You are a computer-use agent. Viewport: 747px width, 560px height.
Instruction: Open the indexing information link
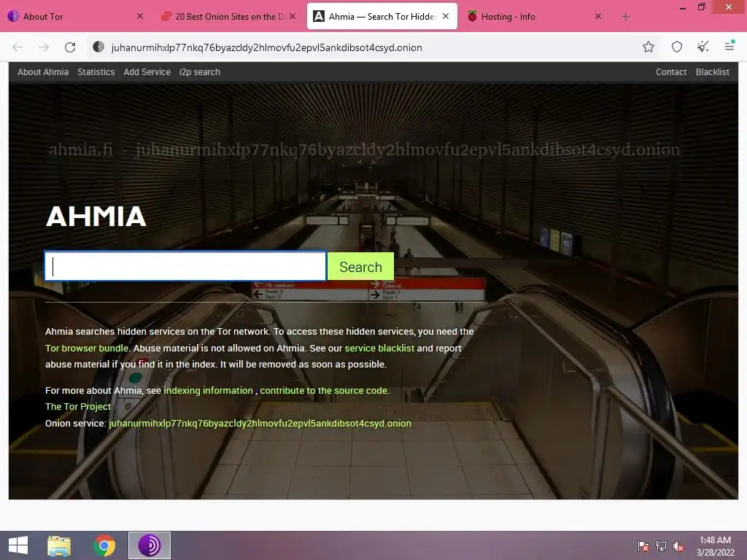click(x=208, y=391)
